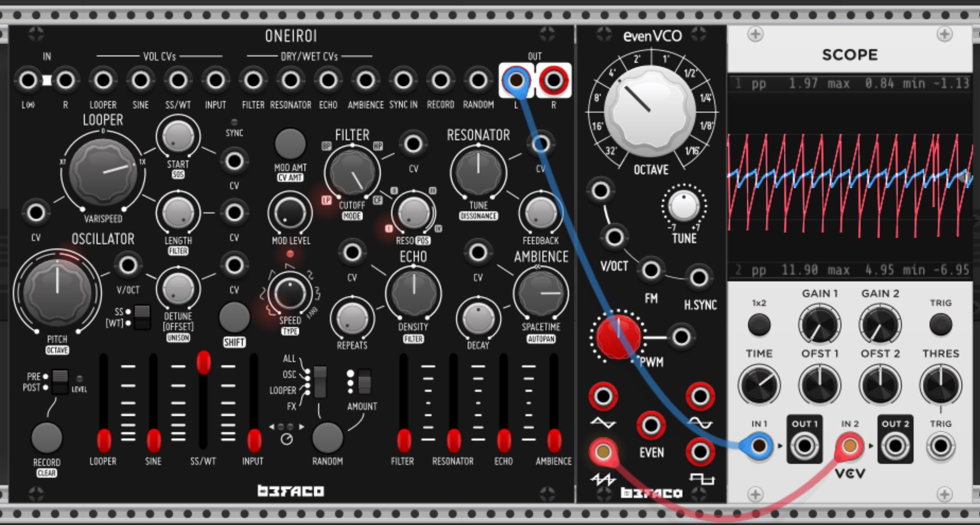
Task: Click the oscillator V/OCT jack on Oneiroi
Action: 128,265
